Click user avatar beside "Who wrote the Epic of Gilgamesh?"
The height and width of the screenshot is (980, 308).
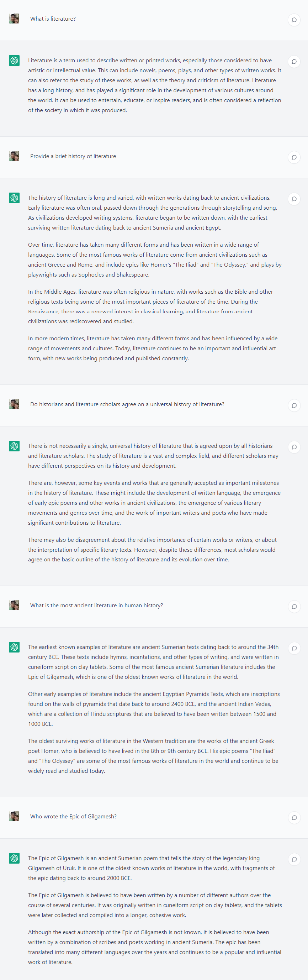(14, 816)
